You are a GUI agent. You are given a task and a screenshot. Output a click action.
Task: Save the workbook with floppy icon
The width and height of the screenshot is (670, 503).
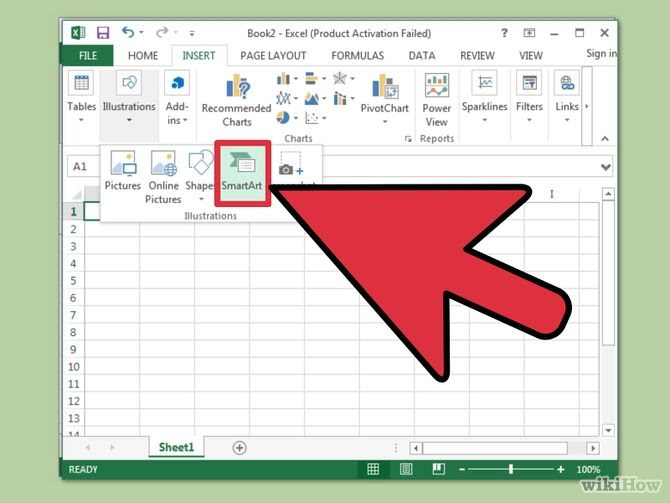(103, 33)
